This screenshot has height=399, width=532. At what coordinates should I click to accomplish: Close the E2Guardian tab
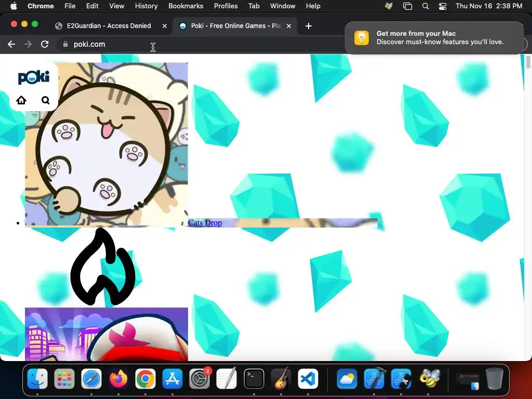coord(165,26)
